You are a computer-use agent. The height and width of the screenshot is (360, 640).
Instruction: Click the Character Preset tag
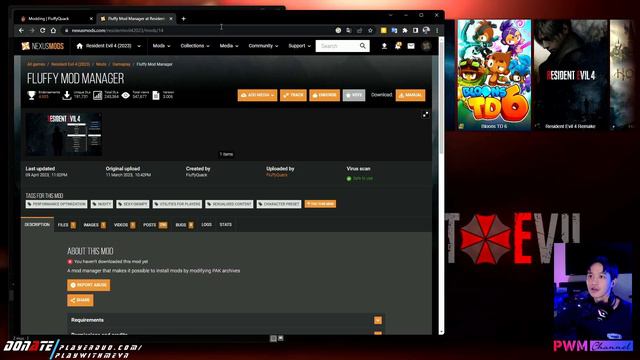tap(279, 204)
